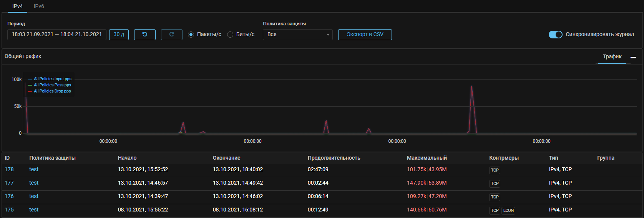Select the Биты/с radio button

point(230,35)
